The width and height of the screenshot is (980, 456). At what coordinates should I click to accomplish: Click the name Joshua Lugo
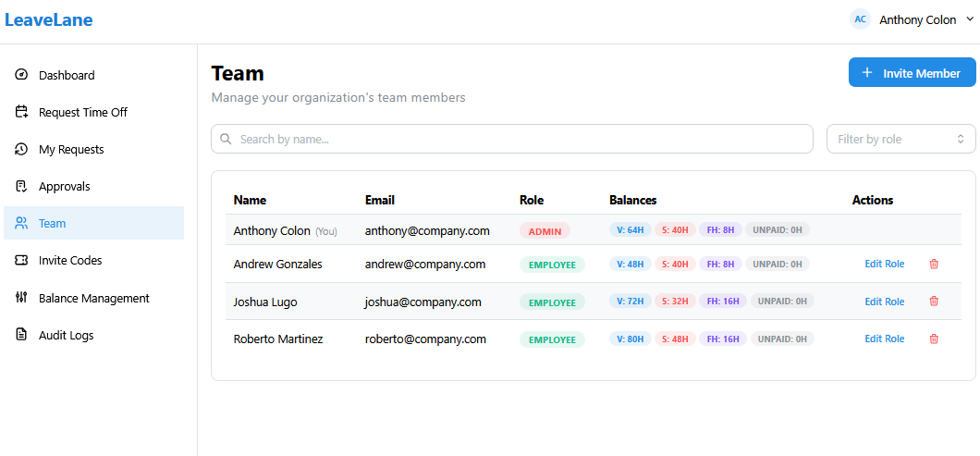[265, 302]
